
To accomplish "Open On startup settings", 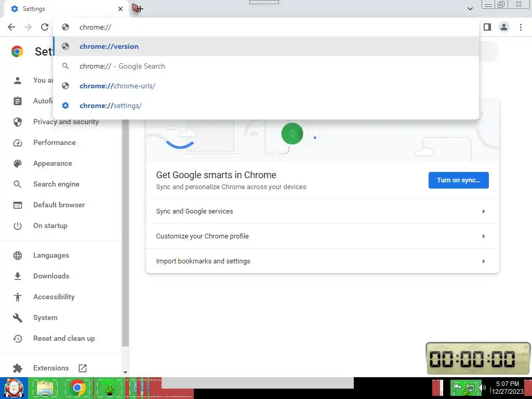I will coord(50,225).
